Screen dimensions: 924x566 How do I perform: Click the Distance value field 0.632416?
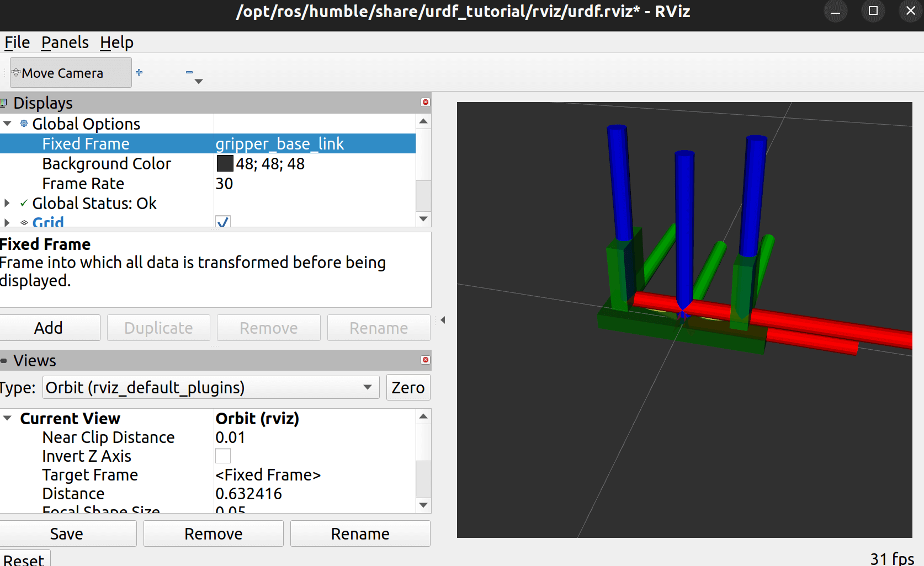249,494
